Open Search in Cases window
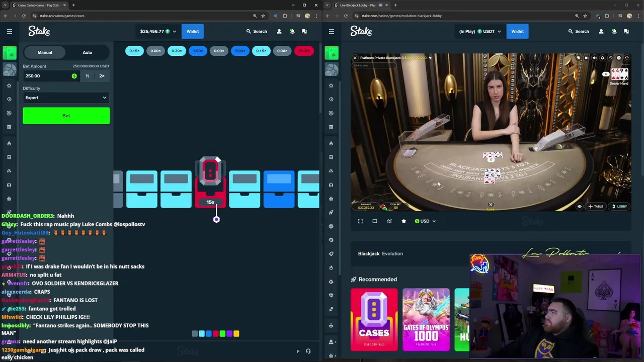This screenshot has height=362, width=644. coord(257,31)
